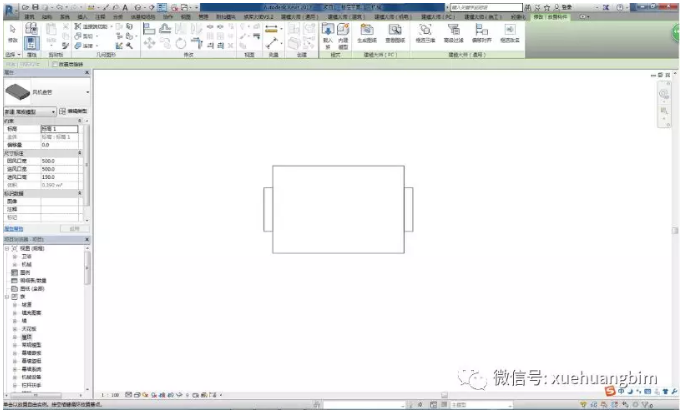Open the Properties help link
The height and width of the screenshot is (413, 683).
point(14,229)
